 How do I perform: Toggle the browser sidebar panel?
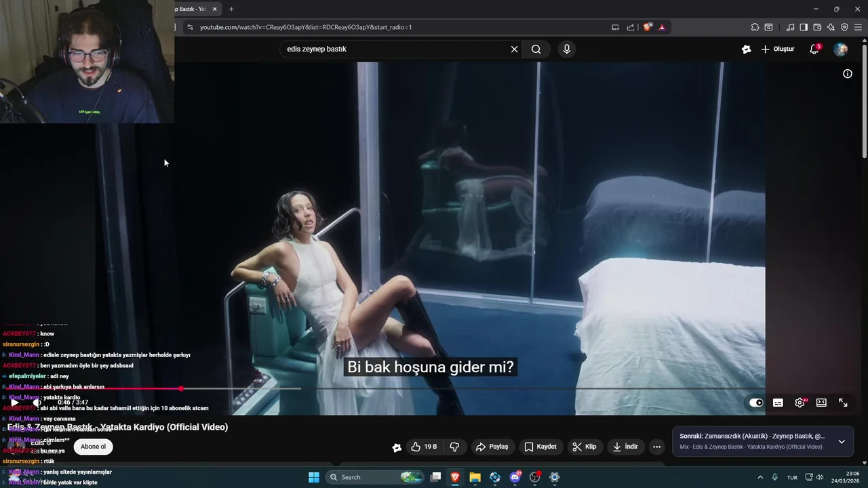(x=804, y=27)
